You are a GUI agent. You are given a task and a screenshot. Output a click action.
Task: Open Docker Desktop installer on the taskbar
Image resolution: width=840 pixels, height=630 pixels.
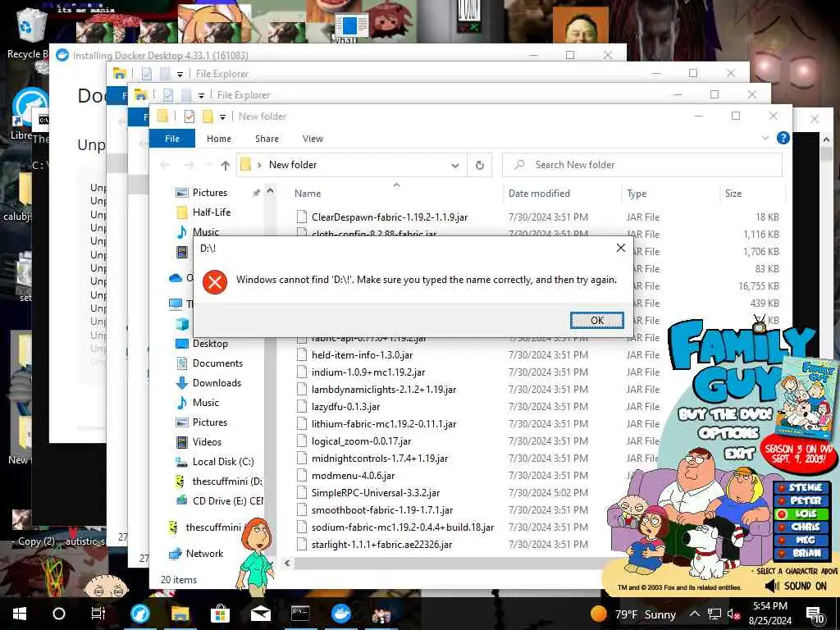click(340, 614)
